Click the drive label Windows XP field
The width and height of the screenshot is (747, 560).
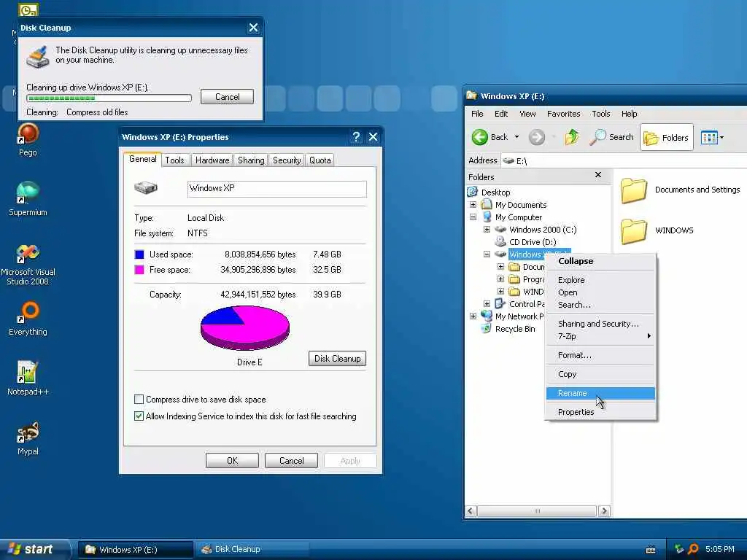click(x=276, y=189)
